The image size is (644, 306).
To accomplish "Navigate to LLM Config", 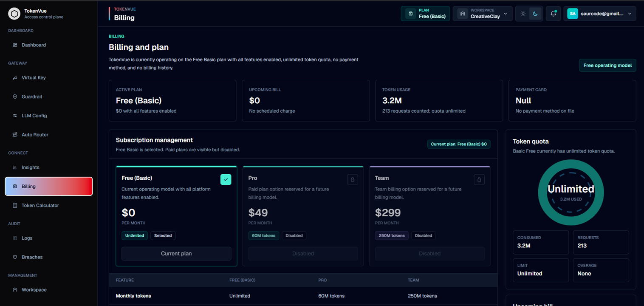I will click(48, 116).
